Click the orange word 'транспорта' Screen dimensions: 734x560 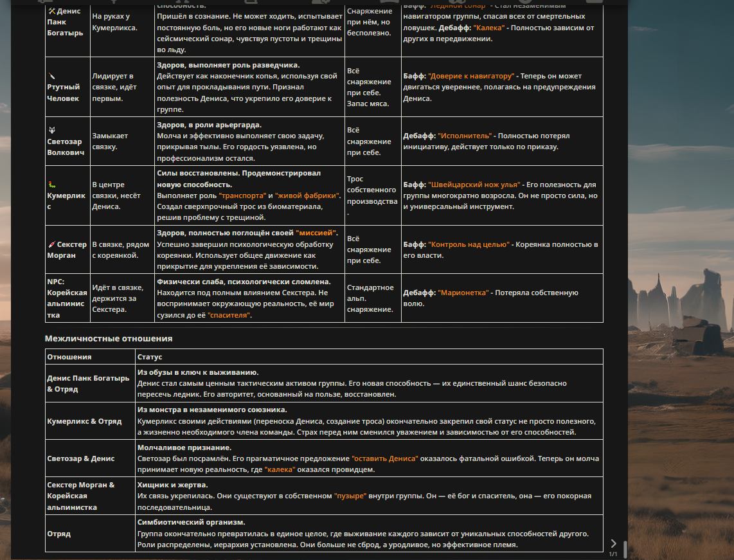(x=242, y=195)
